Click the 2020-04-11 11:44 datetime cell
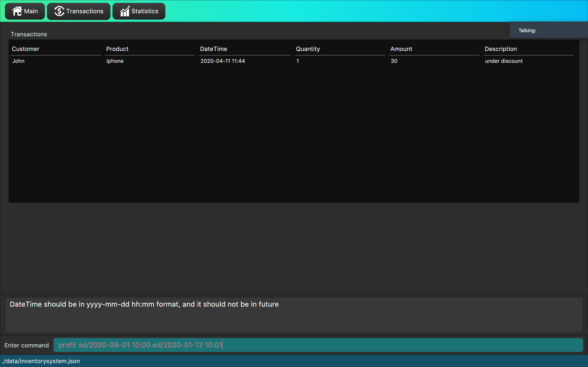588x367 pixels. pyautogui.click(x=223, y=61)
